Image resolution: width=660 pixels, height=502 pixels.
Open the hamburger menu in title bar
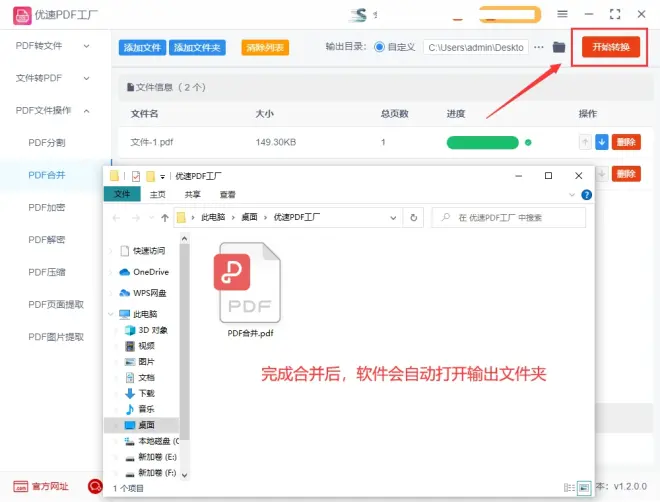[x=562, y=14]
